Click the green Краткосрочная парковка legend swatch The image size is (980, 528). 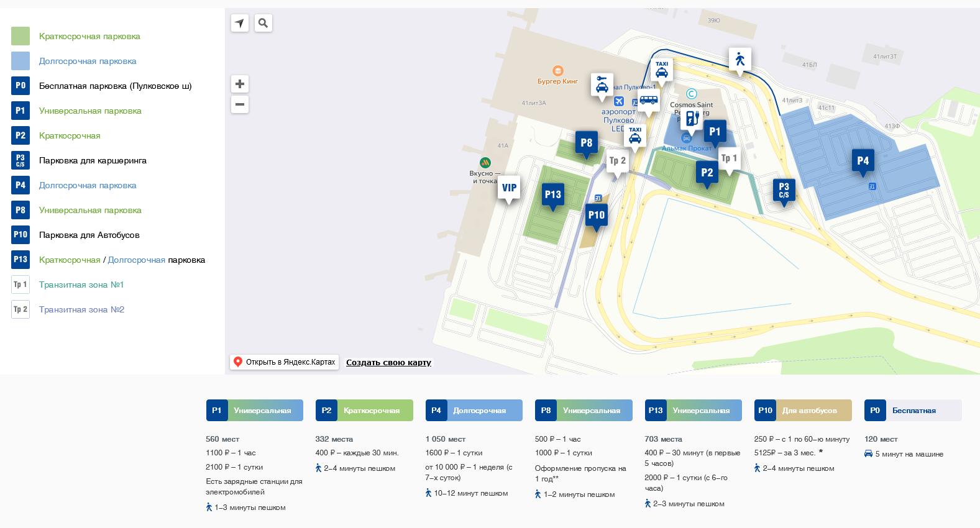[x=21, y=36]
